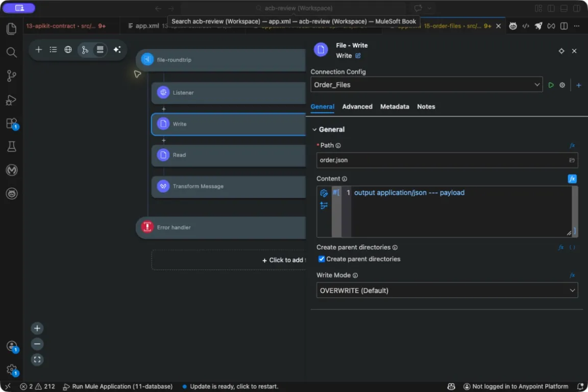The image size is (588, 392).
Task: Switch to the Notes tab
Action: 426,107
